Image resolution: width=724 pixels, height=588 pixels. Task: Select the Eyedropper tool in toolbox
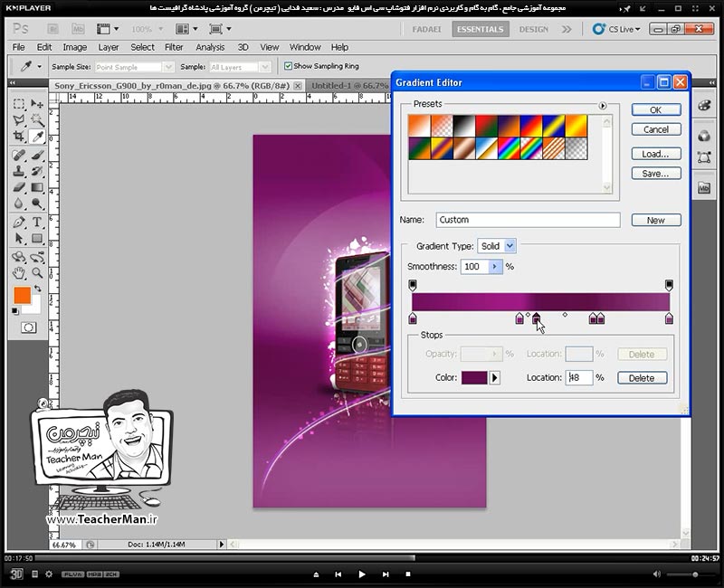(x=37, y=137)
